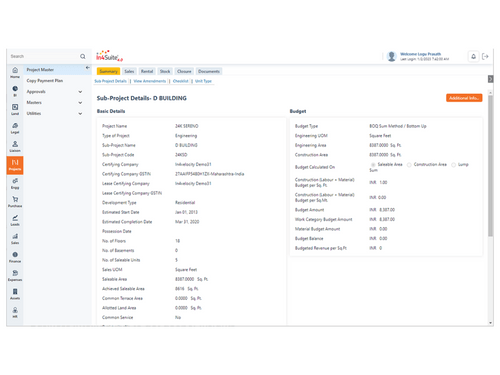Click the Budget Amount value
Viewport: 500px width, 375px height.
[x=382, y=210]
